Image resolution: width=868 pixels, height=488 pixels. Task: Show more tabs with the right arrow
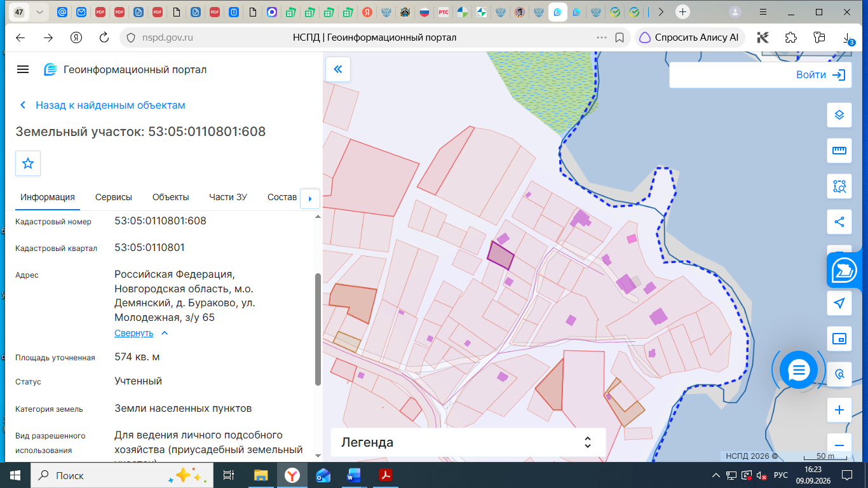tap(309, 198)
